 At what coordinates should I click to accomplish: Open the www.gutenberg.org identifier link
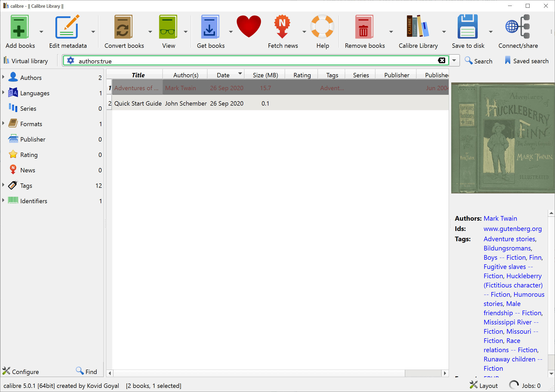click(x=513, y=229)
